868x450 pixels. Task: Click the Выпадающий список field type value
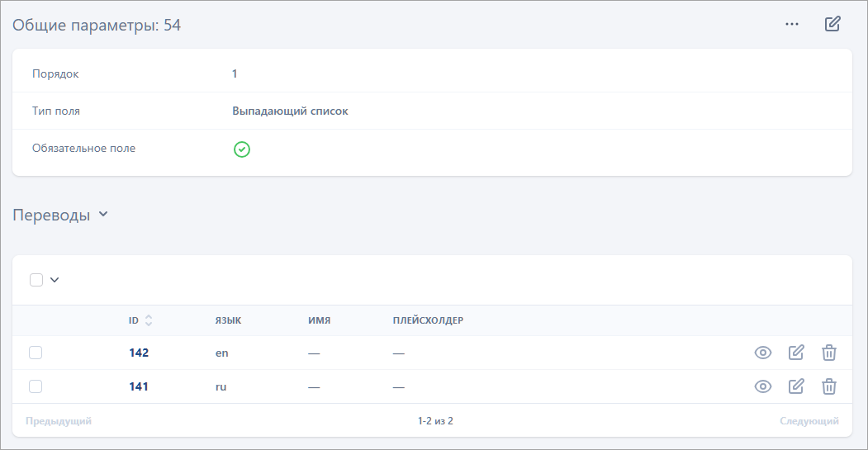[290, 111]
